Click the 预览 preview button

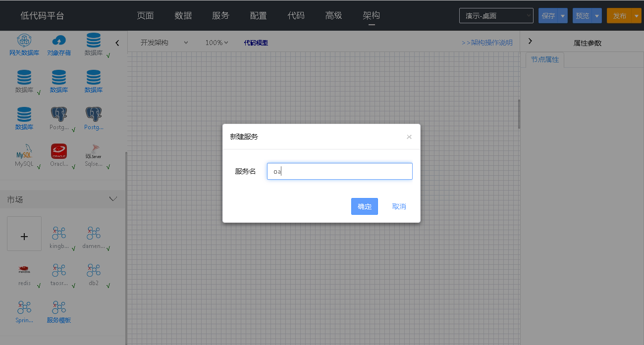click(583, 16)
